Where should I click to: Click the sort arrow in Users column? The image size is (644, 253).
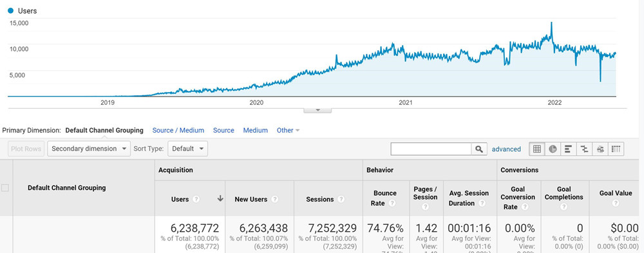tap(220, 199)
